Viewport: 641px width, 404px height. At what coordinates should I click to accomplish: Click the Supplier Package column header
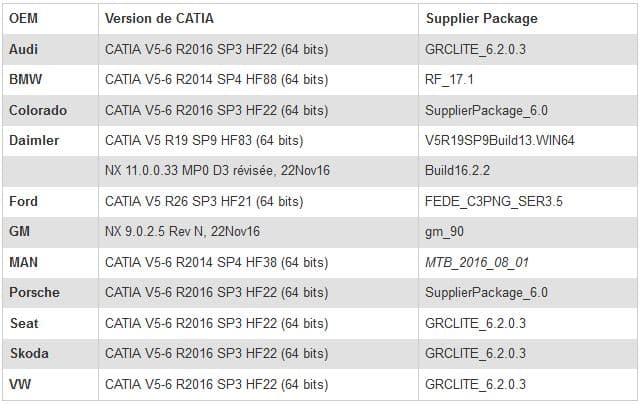pyautogui.click(x=481, y=19)
